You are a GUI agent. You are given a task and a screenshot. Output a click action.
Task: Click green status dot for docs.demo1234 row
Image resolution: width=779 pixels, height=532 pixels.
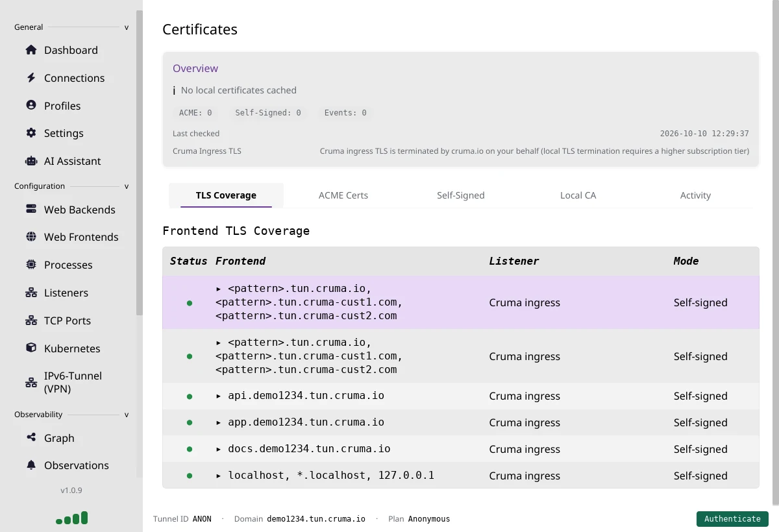(x=190, y=449)
